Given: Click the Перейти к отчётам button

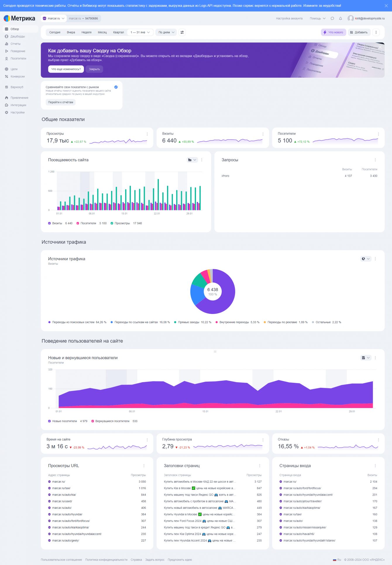Looking at the screenshot, I should 61,102.
